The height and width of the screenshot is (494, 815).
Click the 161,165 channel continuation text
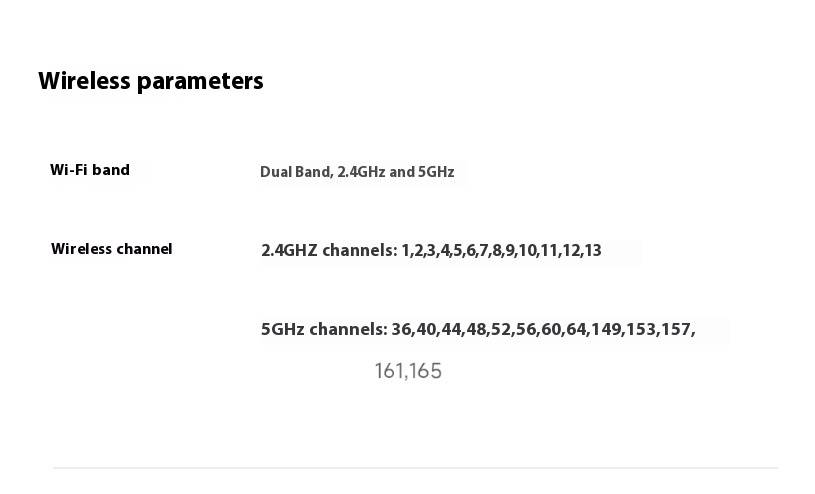click(408, 371)
